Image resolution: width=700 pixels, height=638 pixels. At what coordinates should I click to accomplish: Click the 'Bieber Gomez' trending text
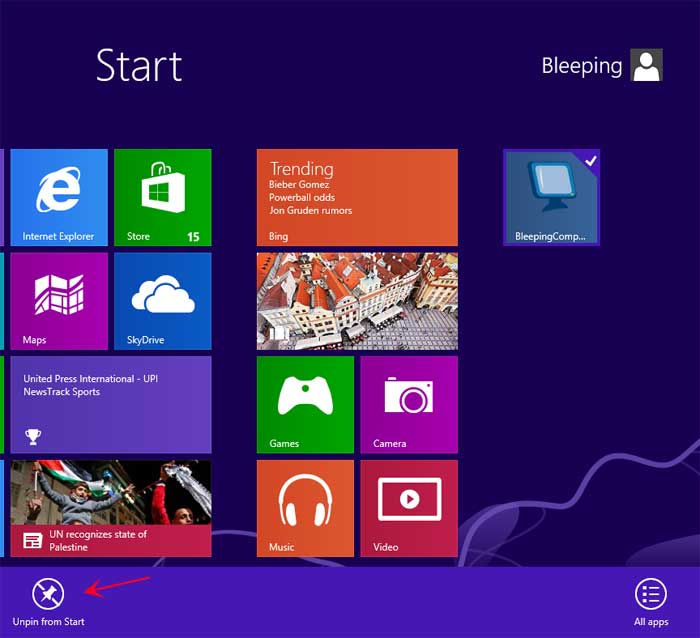point(299,184)
